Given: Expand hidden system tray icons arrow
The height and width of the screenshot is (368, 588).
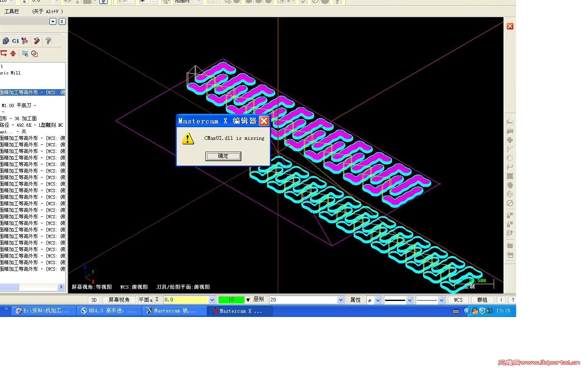Looking at the screenshot, I should (467, 311).
